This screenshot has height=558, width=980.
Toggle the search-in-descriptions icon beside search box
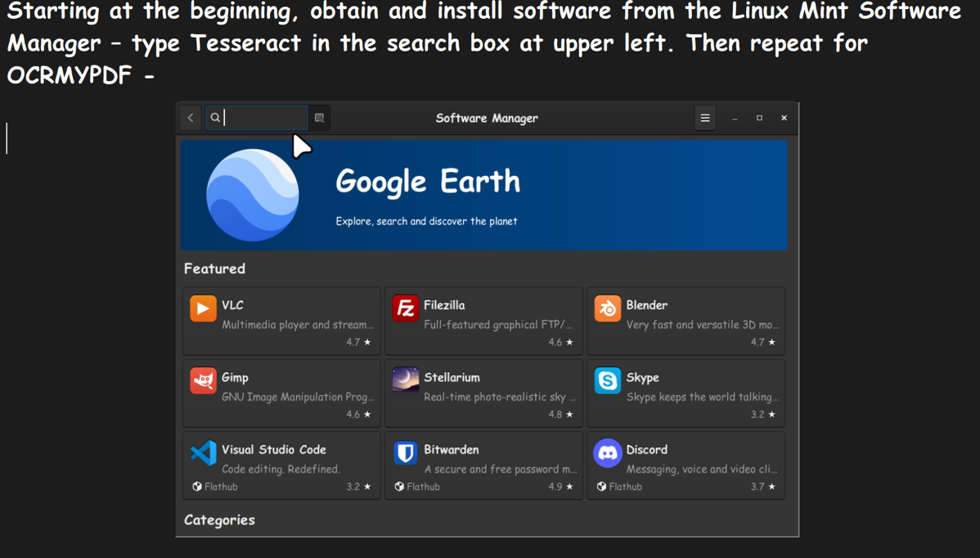click(x=320, y=118)
